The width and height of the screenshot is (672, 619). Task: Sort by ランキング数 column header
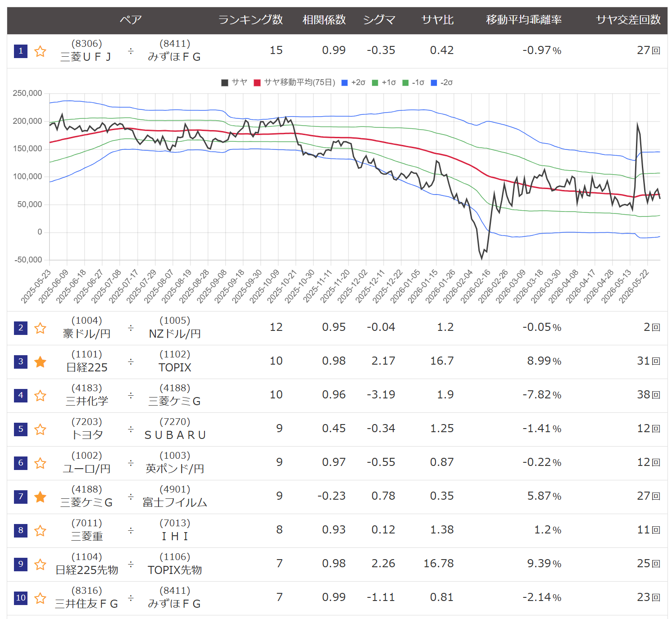250,20
